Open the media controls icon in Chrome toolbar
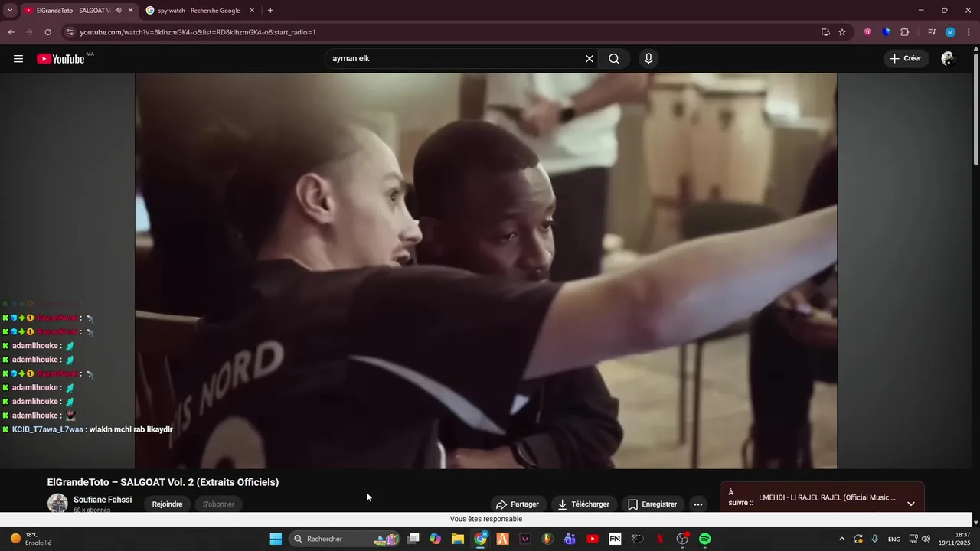 point(932,32)
